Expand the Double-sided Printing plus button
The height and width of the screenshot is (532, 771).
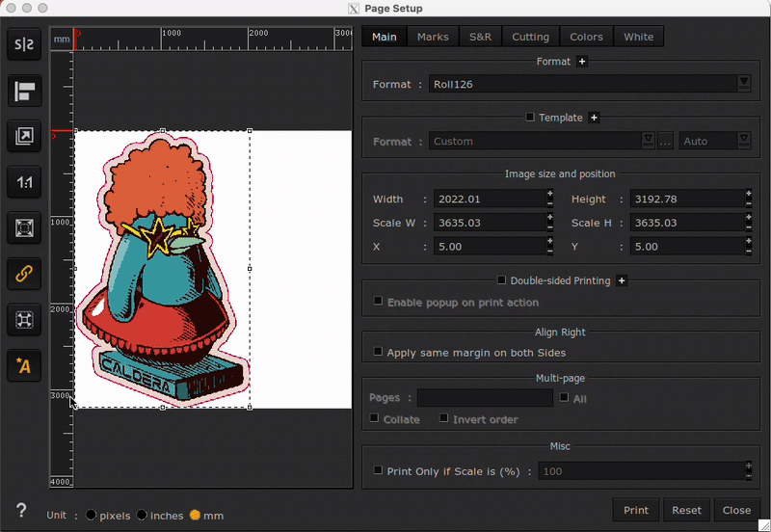[x=622, y=280]
